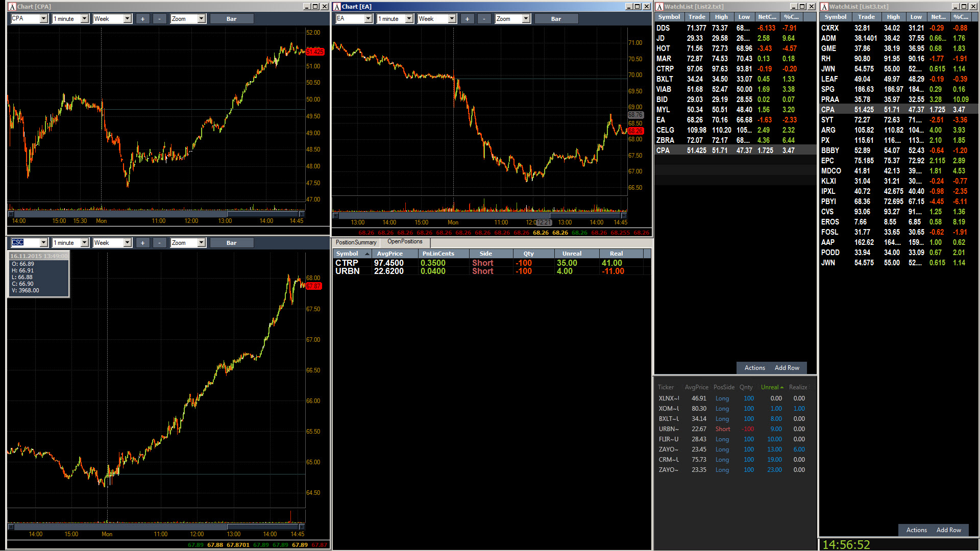The image size is (980, 551).
Task: Open the Zoom dropdown in EA chart
Action: [526, 19]
